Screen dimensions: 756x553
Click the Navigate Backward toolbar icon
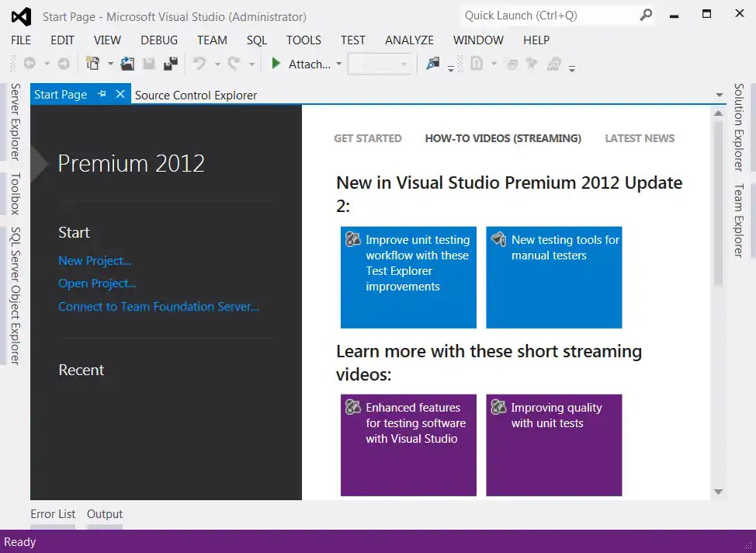30,63
